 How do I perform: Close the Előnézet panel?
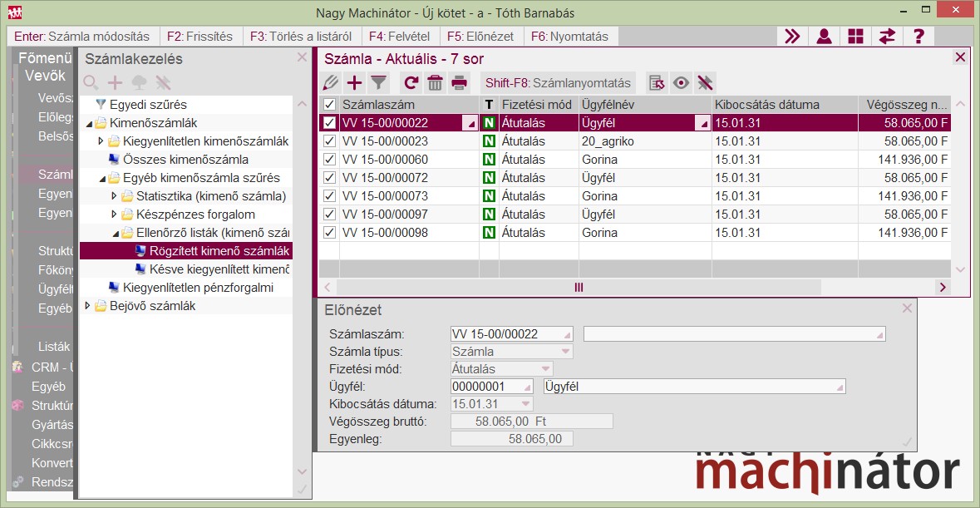tap(907, 308)
